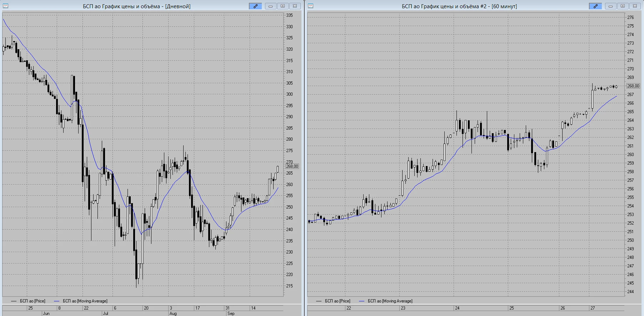Click the date label 17 on the daily time axis

click(198, 308)
